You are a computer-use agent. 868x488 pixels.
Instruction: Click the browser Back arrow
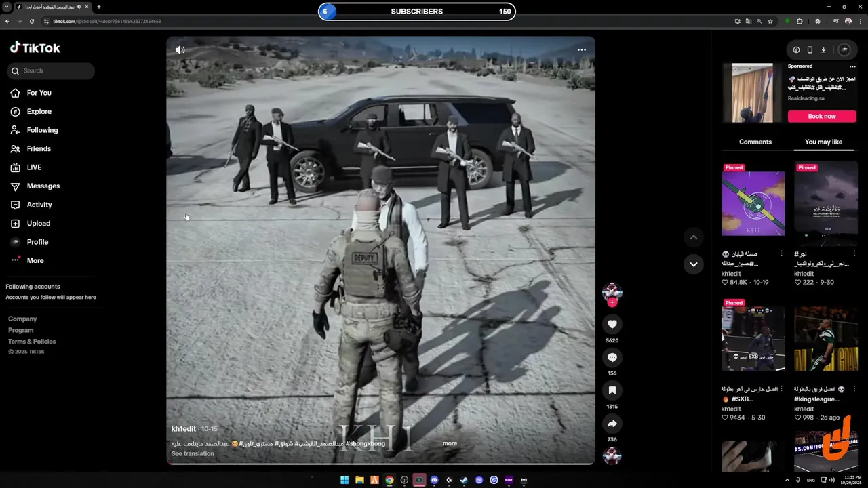pos(7,21)
